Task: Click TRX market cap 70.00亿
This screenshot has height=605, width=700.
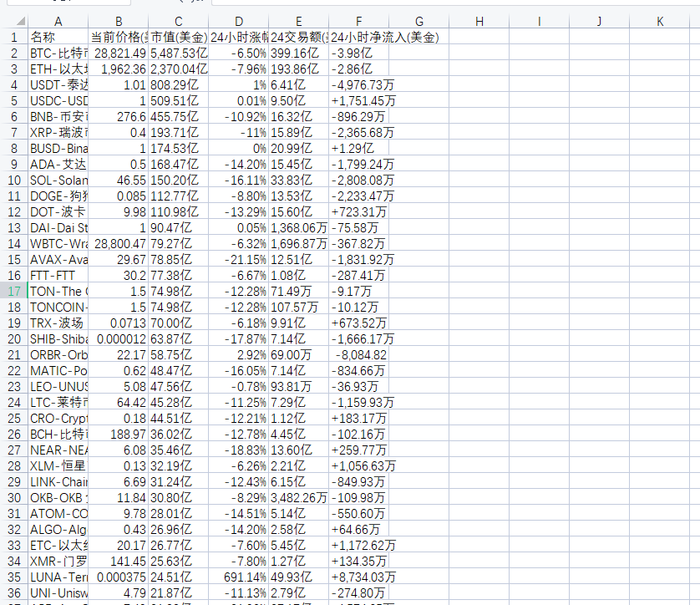Action: 179,323
